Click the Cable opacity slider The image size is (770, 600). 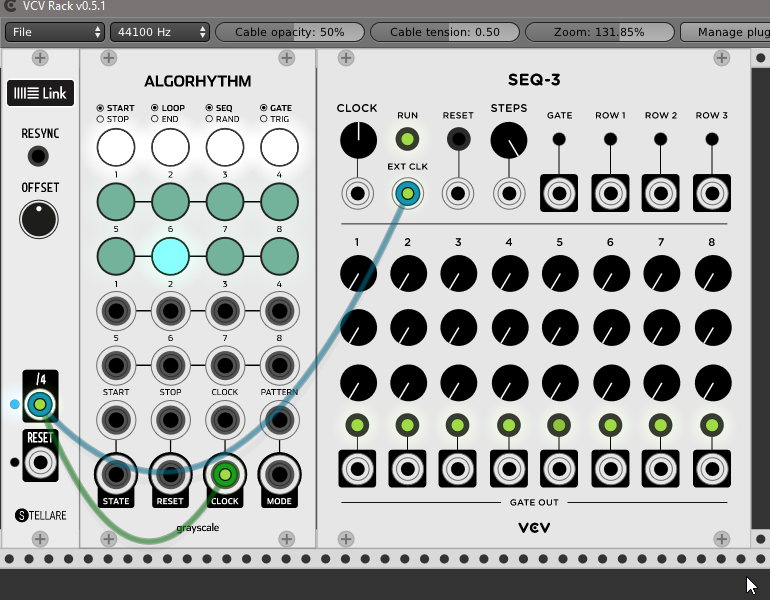click(x=289, y=32)
